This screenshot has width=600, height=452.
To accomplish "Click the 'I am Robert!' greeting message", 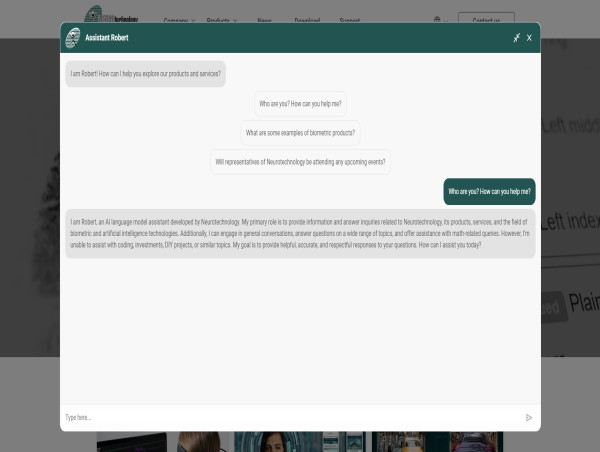I will [145, 73].
